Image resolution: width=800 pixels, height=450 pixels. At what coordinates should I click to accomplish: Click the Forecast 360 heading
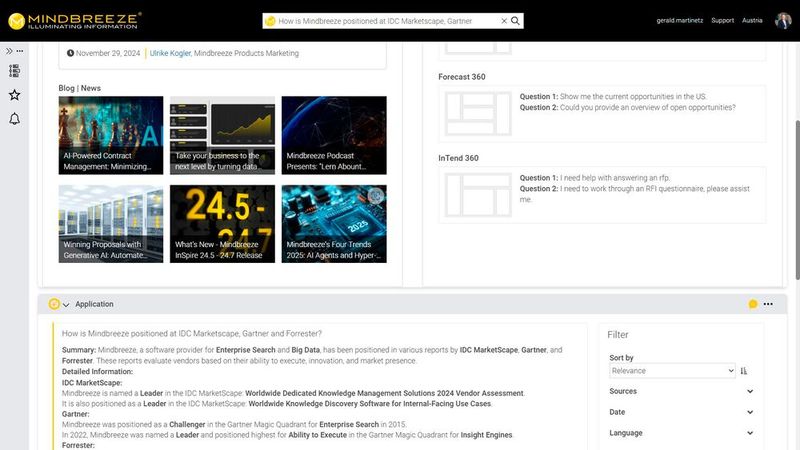pos(462,77)
